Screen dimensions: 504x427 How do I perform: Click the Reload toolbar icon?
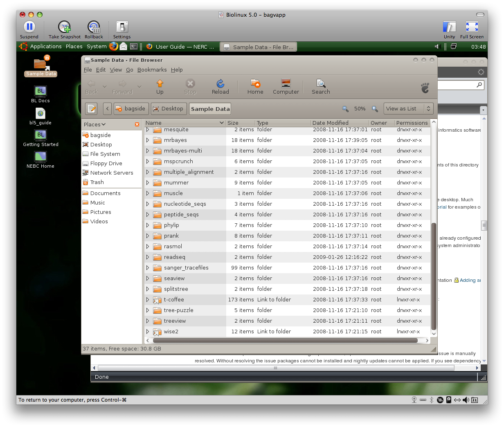click(220, 84)
